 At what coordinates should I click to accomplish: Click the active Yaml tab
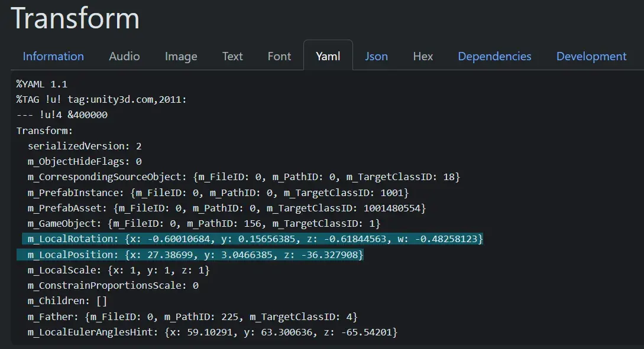(x=328, y=56)
